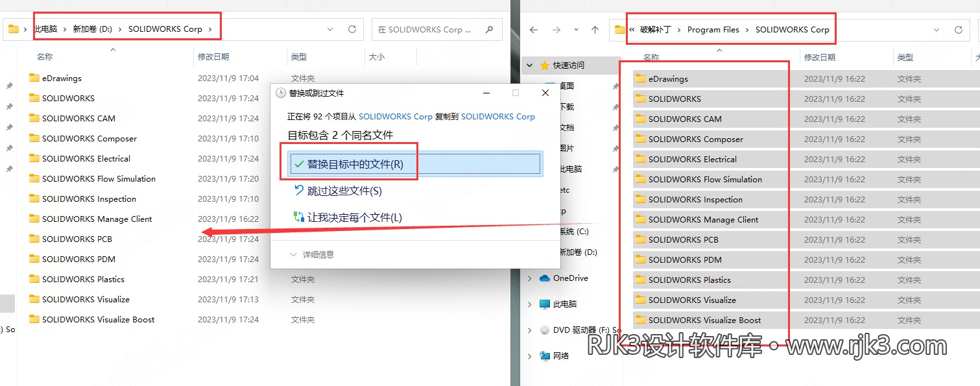Image resolution: width=980 pixels, height=386 pixels.
Task: Click search magnifier icon in left window
Action: coord(490,29)
